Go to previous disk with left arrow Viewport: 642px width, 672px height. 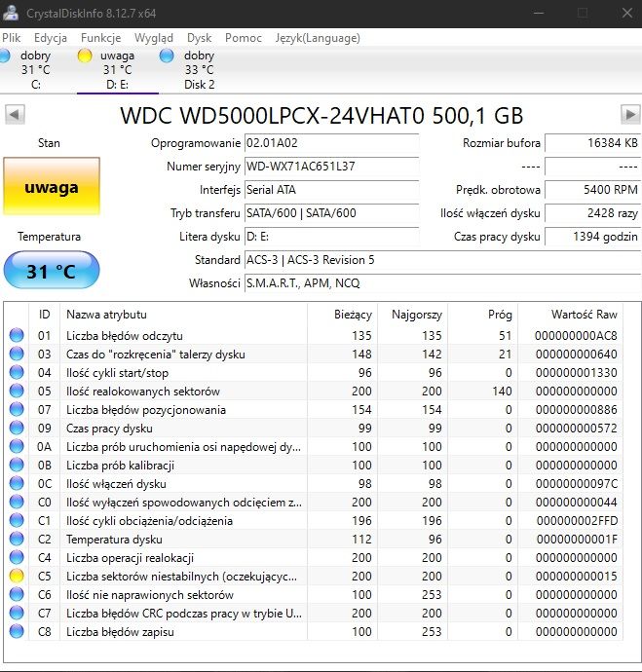point(15,115)
